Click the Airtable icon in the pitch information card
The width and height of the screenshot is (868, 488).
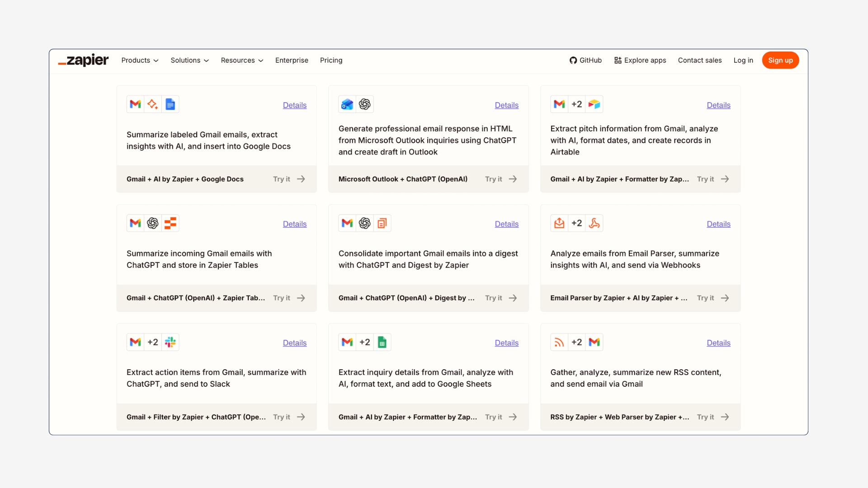point(594,104)
